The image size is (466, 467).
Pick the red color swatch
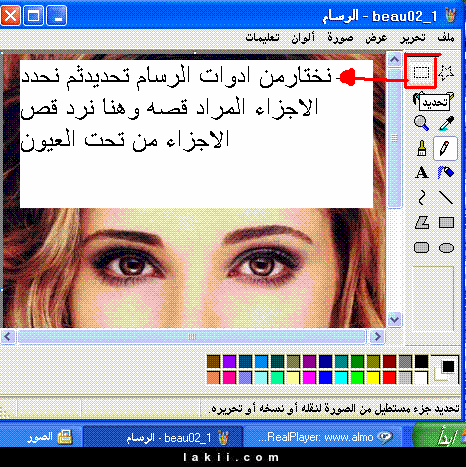(x=389, y=378)
